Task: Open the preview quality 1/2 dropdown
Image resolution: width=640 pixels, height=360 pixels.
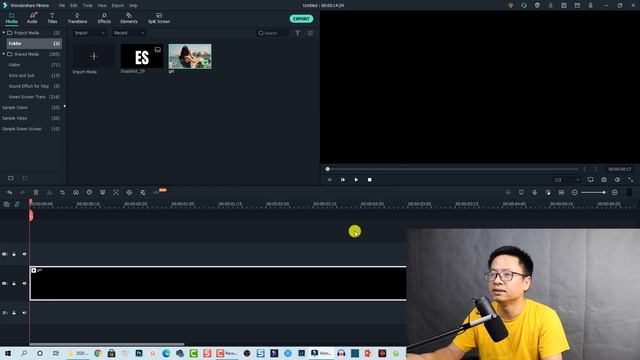Action: pyautogui.click(x=567, y=180)
